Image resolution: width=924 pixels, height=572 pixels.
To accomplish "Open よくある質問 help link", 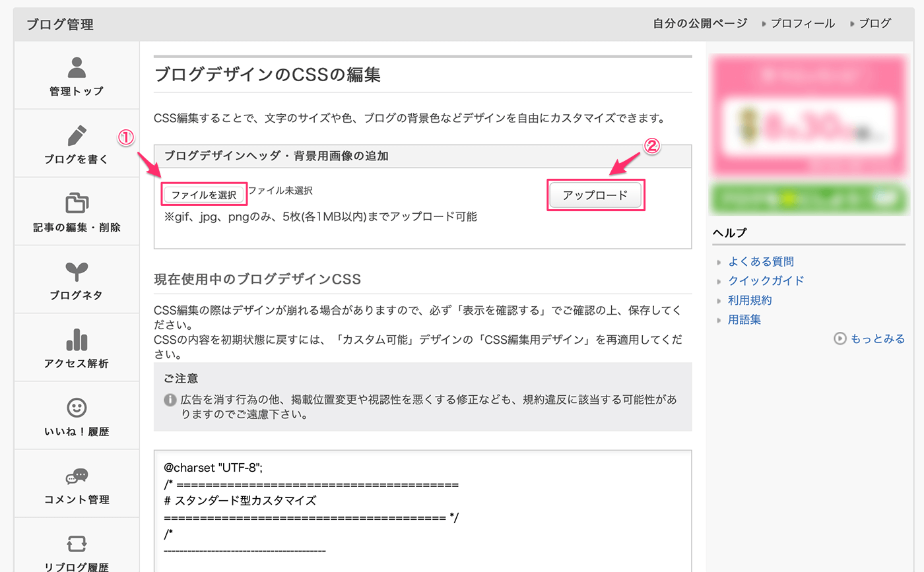I will click(x=761, y=261).
